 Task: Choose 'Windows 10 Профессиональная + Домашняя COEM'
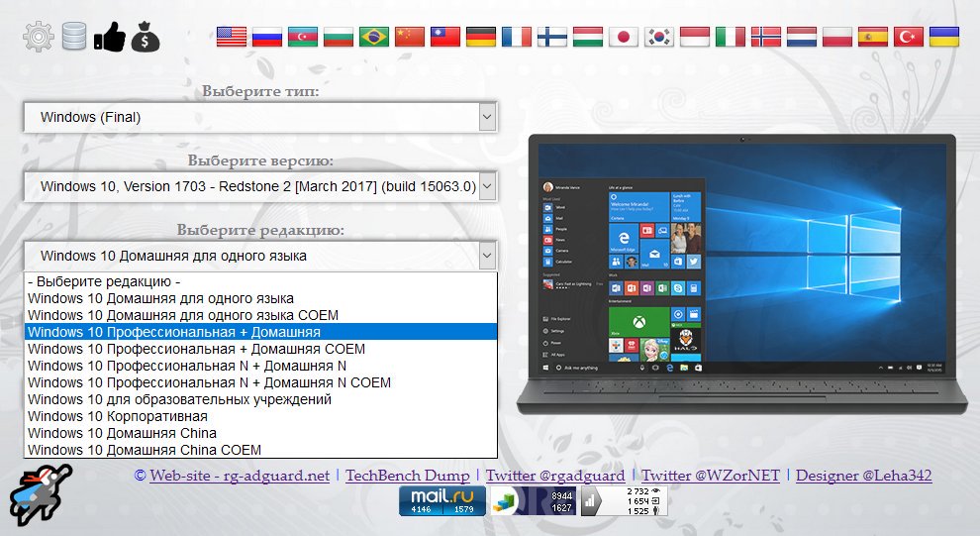(260, 349)
